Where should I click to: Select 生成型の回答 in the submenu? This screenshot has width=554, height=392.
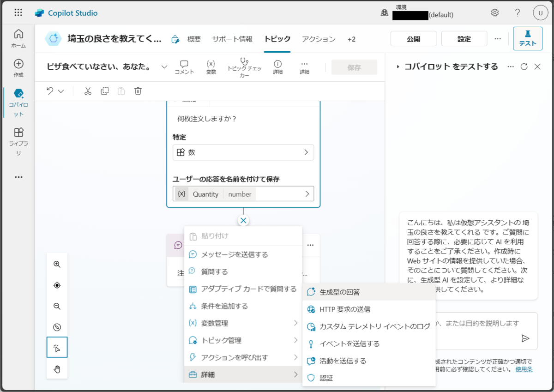(369, 292)
